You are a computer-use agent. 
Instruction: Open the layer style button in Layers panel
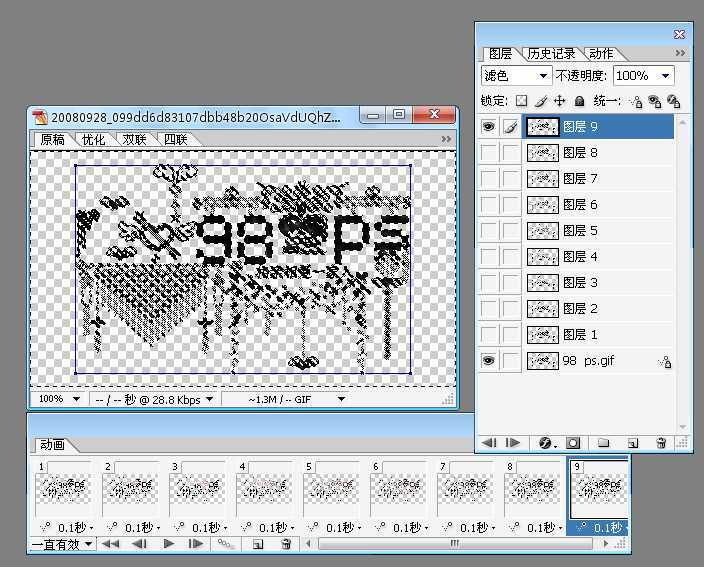(546, 442)
